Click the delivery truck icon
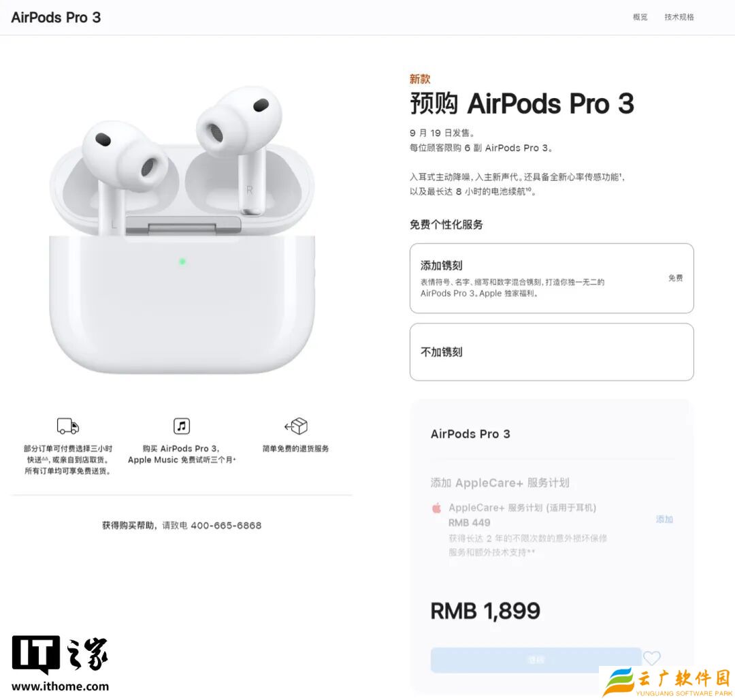This screenshot has height=700, width=735. coord(68,426)
